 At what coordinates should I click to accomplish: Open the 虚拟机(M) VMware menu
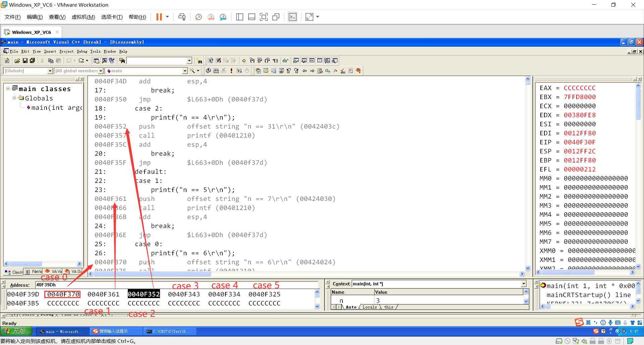[x=83, y=17]
